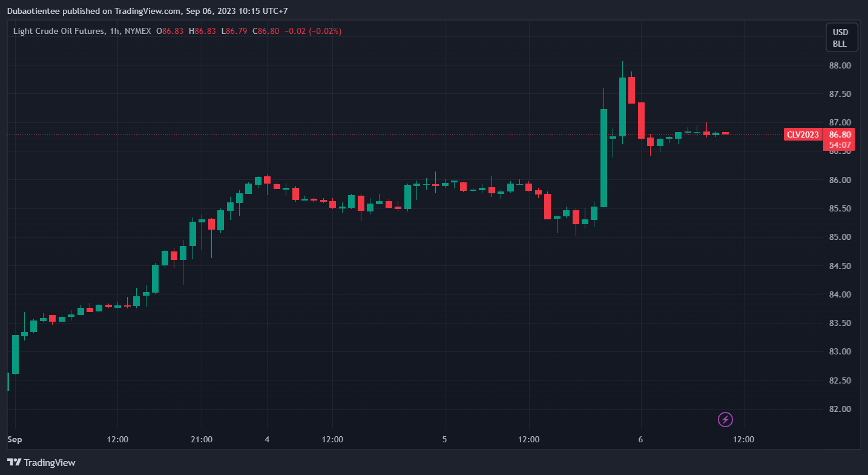Select the current price tag 86.80
Viewport: 868px width, 475px height.
tap(840, 135)
